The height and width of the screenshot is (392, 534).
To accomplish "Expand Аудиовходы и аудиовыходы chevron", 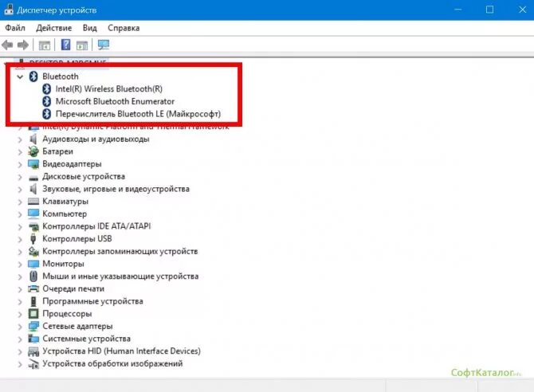I will click(x=20, y=139).
